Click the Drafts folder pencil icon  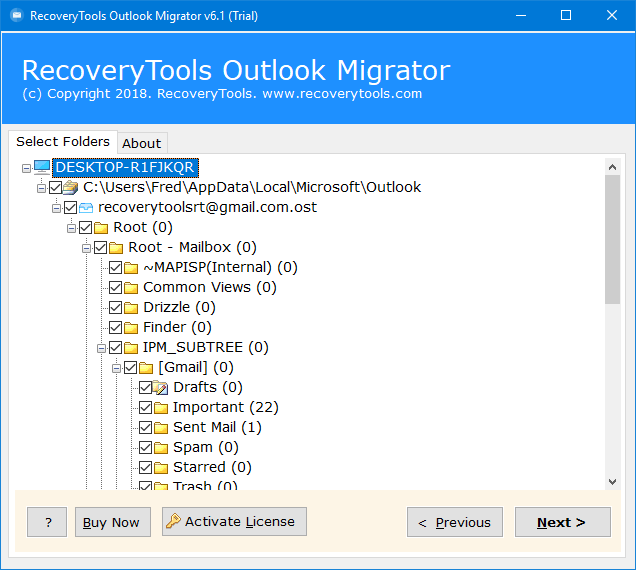pos(161,388)
